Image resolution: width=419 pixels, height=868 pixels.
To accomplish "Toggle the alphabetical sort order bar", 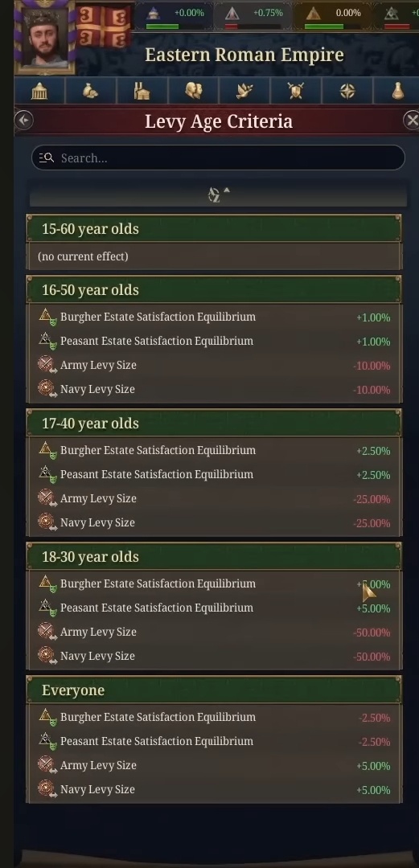I will point(218,194).
